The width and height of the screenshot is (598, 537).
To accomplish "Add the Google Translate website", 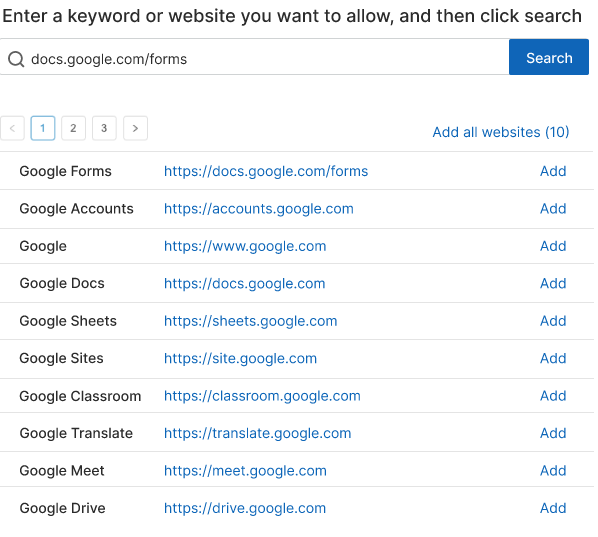I will pos(553,433).
